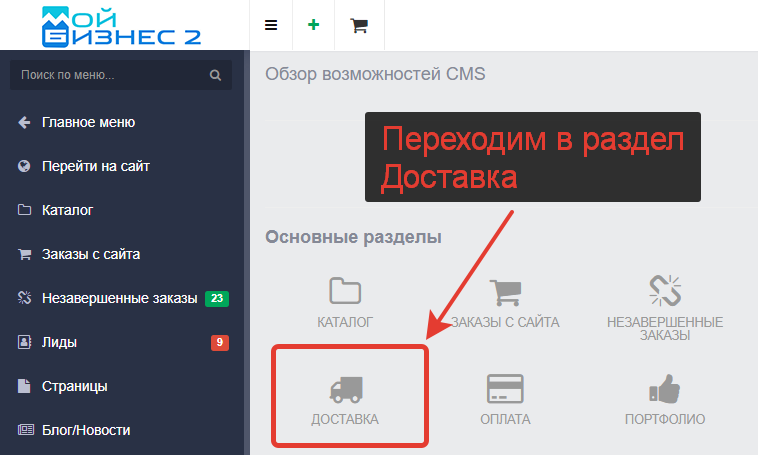Click the page icon beside Страницы
The height and width of the screenshot is (455, 758).
[24, 386]
